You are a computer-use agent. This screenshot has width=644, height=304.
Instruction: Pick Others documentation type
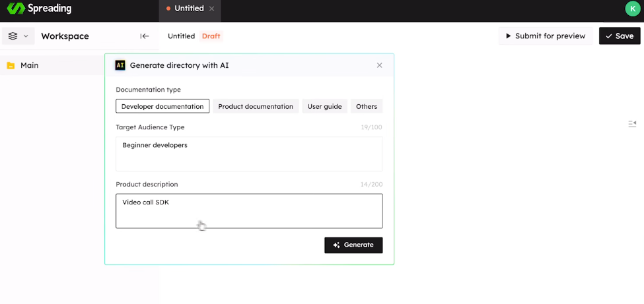click(x=367, y=106)
